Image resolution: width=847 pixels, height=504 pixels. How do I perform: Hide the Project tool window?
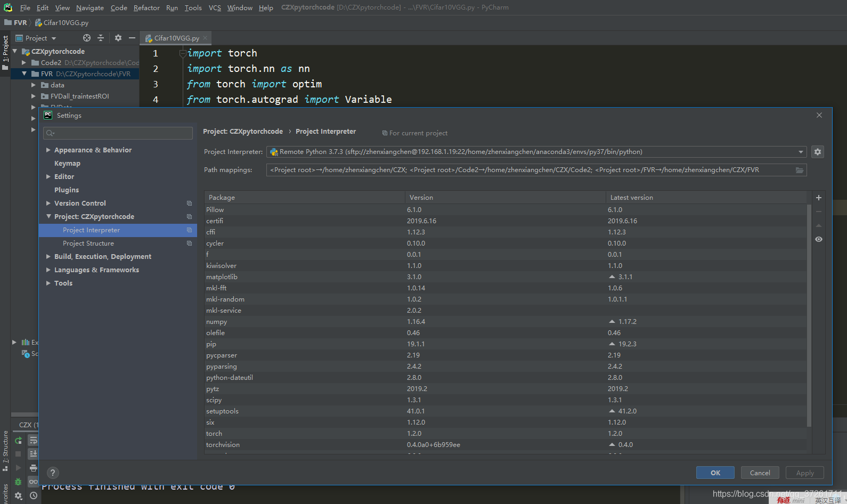point(132,38)
